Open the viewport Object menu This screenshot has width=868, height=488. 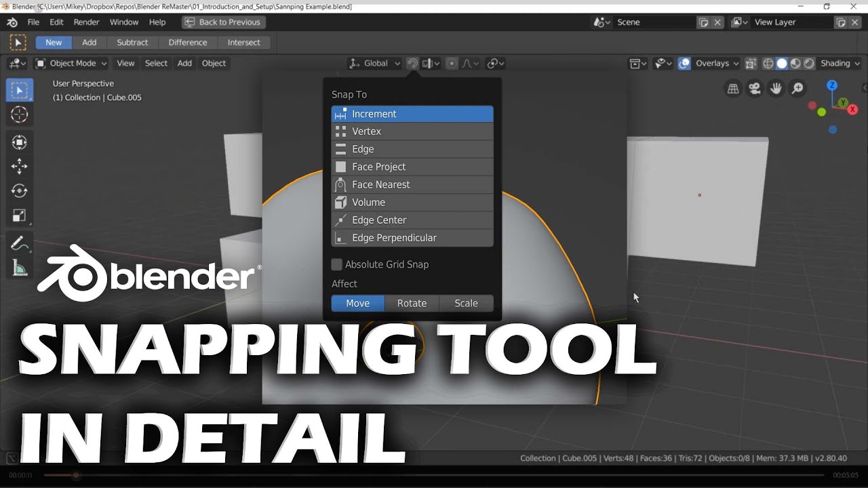point(214,63)
